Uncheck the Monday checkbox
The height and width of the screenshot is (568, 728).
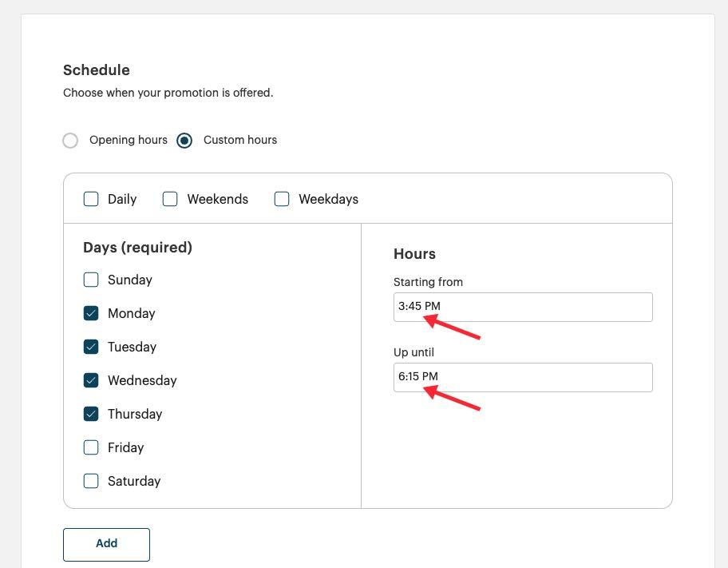(91, 313)
